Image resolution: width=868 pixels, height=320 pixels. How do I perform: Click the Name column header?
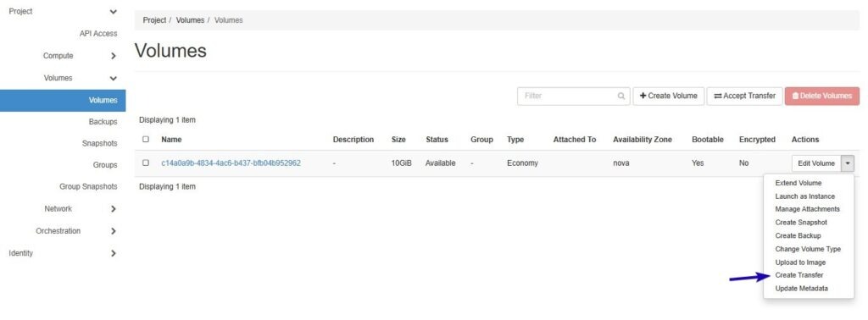(x=171, y=140)
